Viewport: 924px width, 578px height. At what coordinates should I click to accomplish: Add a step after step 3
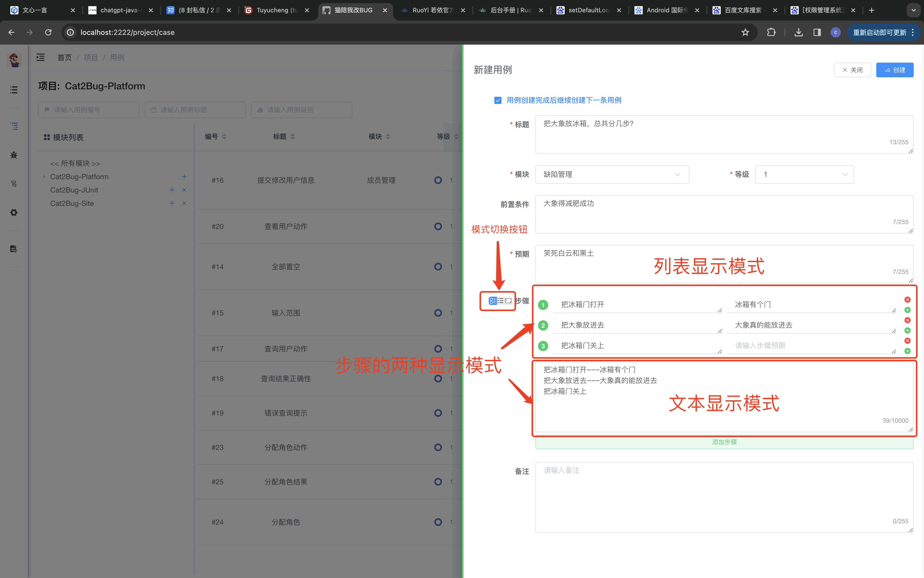click(x=907, y=351)
